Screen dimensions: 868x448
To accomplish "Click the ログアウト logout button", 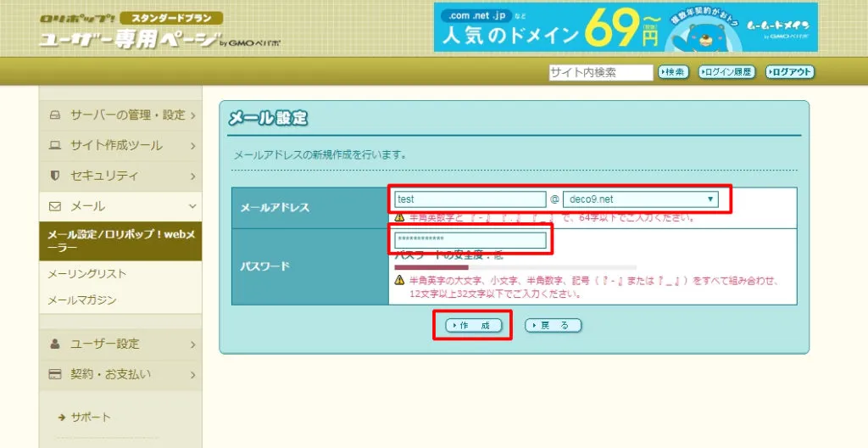I will [790, 72].
